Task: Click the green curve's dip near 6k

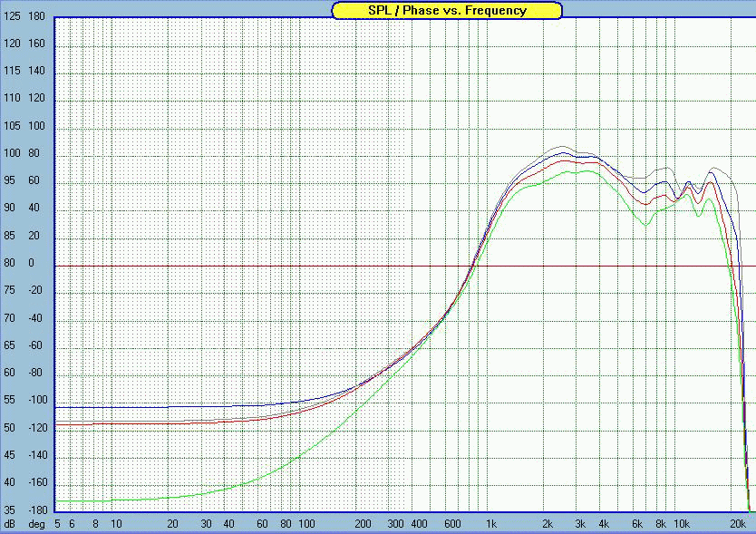Action: click(646, 224)
